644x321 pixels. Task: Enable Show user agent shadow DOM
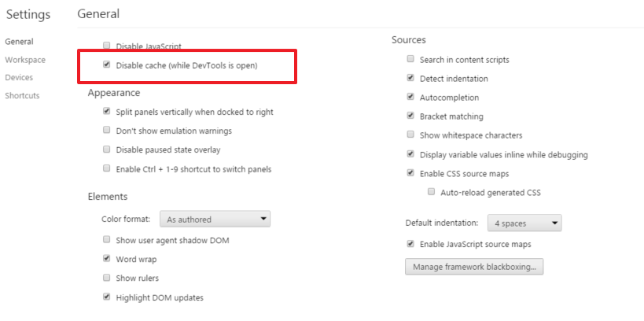tap(107, 239)
